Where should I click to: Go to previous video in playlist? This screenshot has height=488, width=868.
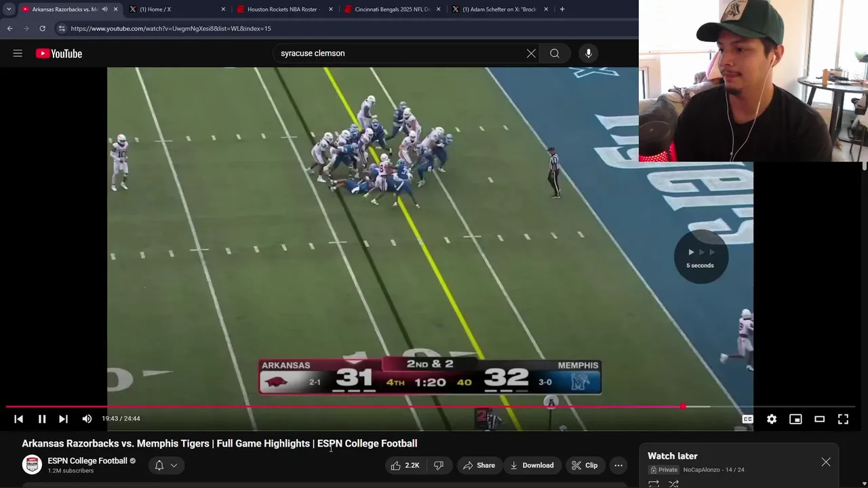pyautogui.click(x=19, y=419)
